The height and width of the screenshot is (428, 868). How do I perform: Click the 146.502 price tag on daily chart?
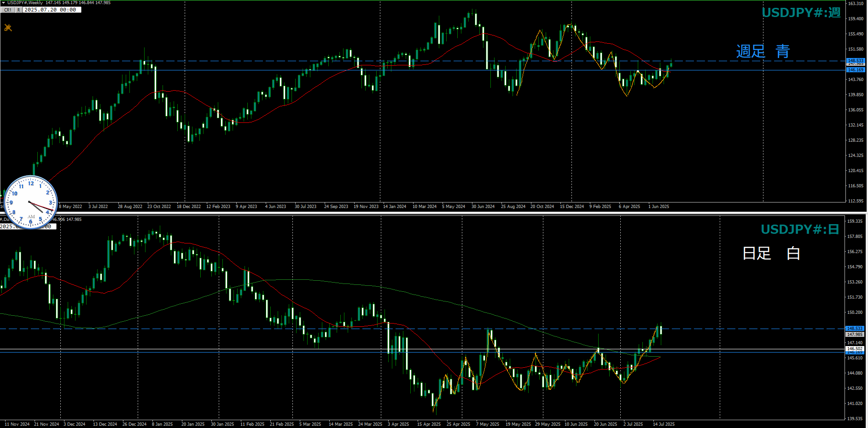(x=855, y=349)
